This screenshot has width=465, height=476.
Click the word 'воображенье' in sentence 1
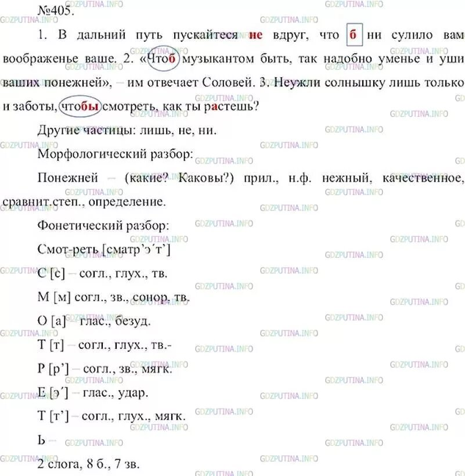click(41, 59)
